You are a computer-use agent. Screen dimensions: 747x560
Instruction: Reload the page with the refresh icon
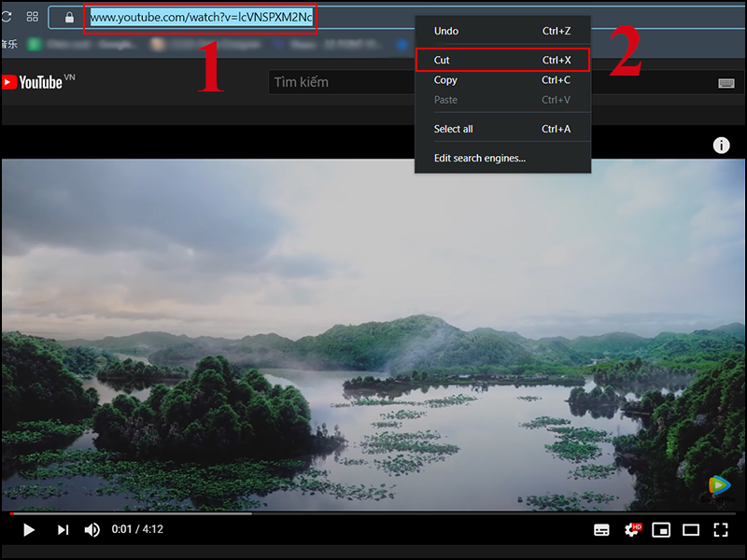click(x=6, y=16)
